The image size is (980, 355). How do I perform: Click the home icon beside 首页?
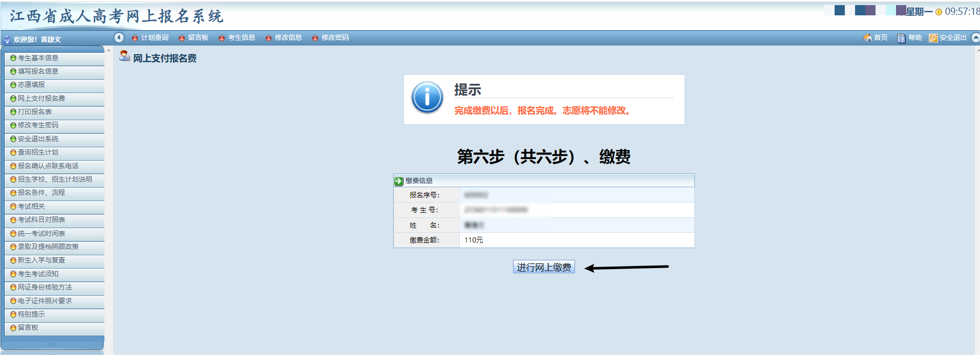867,38
